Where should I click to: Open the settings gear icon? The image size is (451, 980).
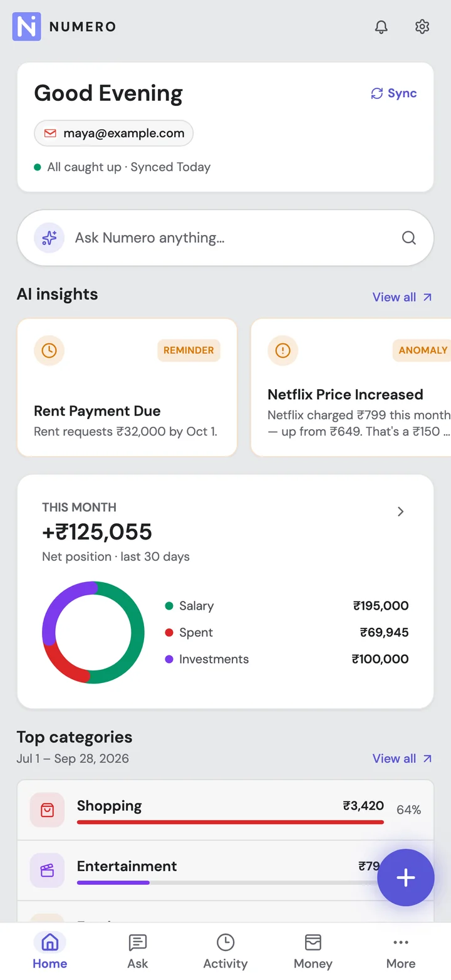(x=422, y=27)
